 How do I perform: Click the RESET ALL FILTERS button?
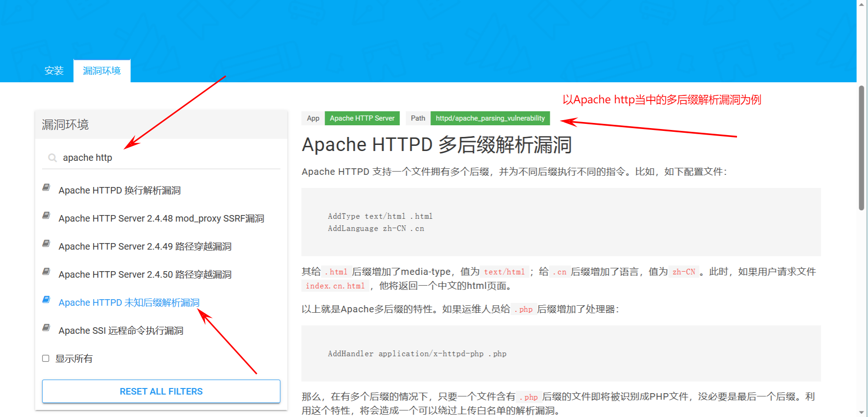[161, 391]
